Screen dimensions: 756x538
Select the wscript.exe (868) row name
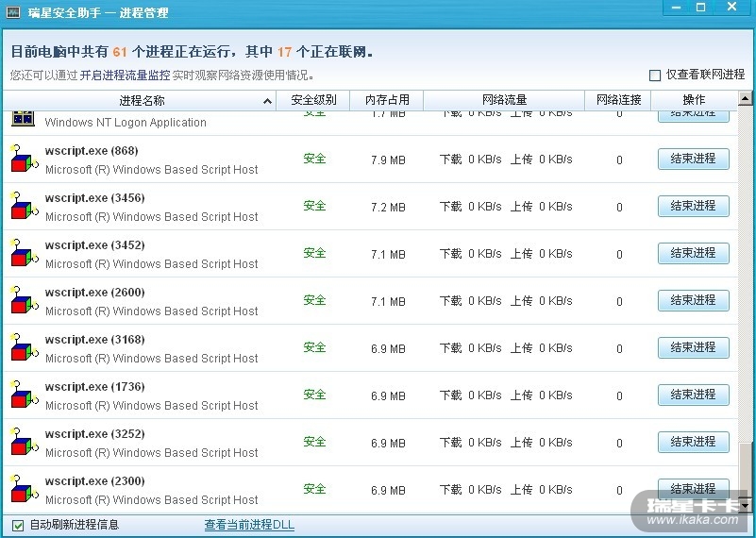pos(92,151)
